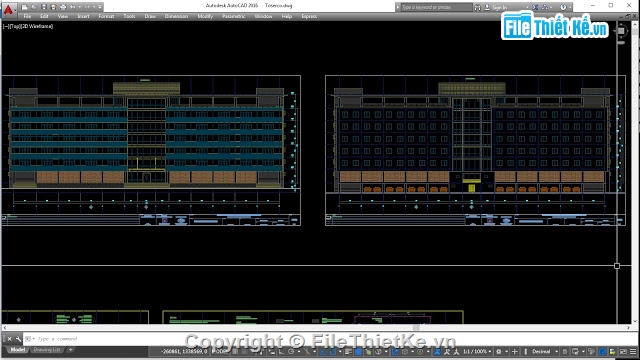Screen dimensions: 640x360
Task: Click the Plot printer icon
Action: pos(63,7)
